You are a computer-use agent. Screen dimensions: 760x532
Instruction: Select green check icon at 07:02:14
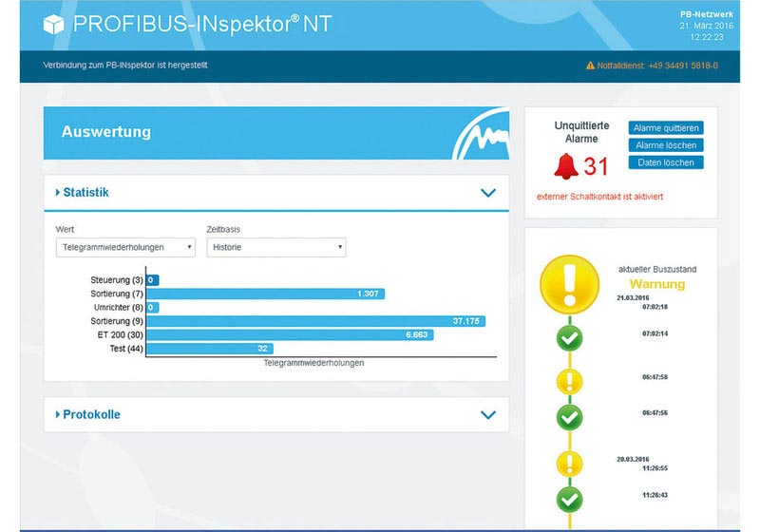[569, 338]
